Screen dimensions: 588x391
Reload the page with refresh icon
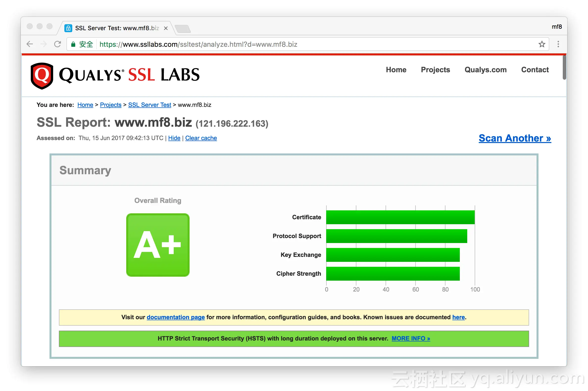[x=58, y=44]
